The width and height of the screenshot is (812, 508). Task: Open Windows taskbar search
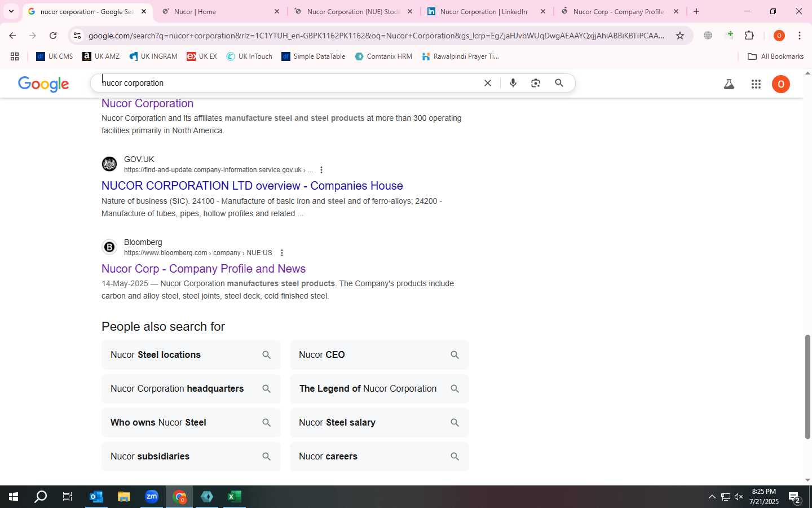pyautogui.click(x=41, y=497)
